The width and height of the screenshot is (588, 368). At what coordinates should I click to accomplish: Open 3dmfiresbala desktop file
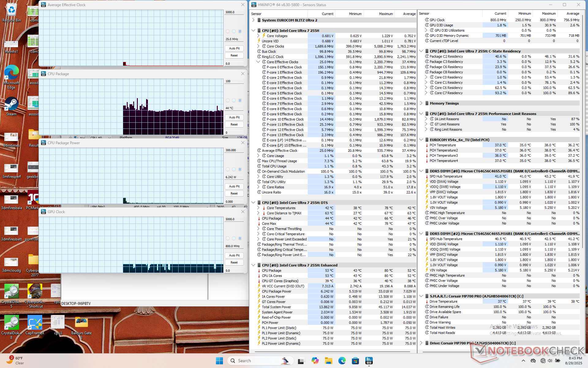[x=11, y=203]
